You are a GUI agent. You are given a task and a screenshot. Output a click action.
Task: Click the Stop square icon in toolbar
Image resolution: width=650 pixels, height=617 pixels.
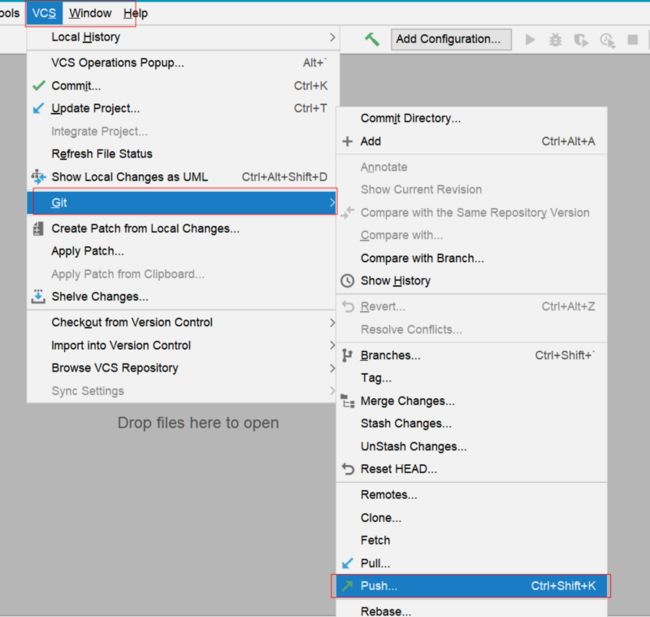tap(633, 40)
